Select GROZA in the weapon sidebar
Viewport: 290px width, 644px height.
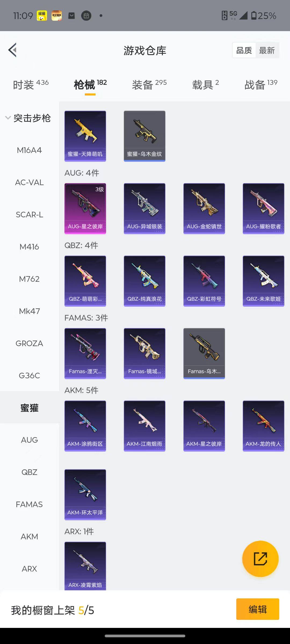[29, 343]
